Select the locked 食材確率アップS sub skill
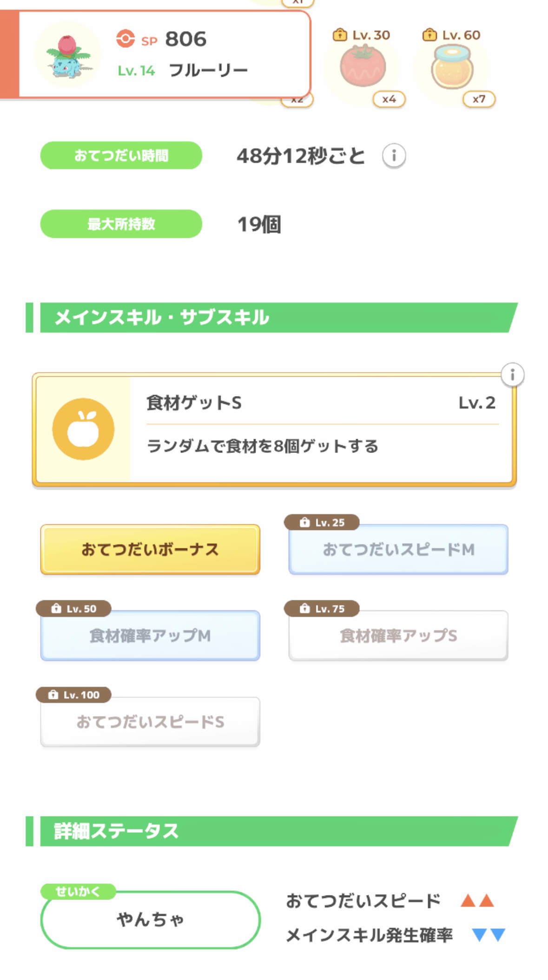The width and height of the screenshot is (548, 980). [x=398, y=635]
